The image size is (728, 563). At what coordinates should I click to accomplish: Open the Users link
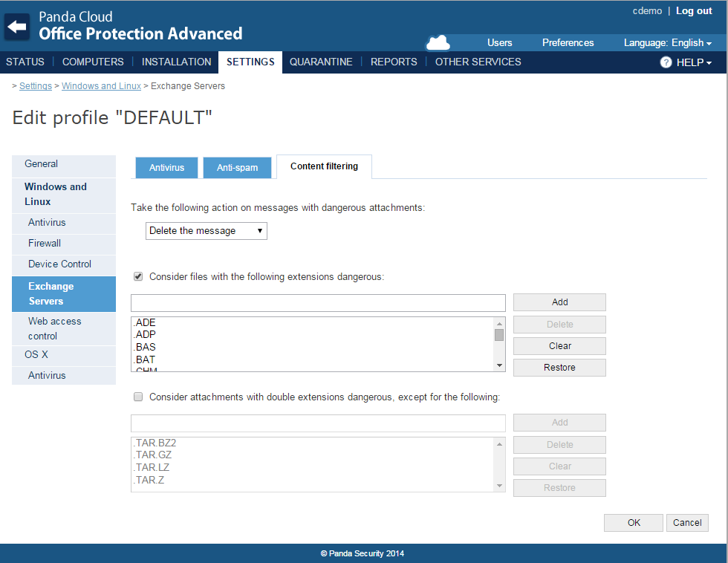(x=499, y=42)
